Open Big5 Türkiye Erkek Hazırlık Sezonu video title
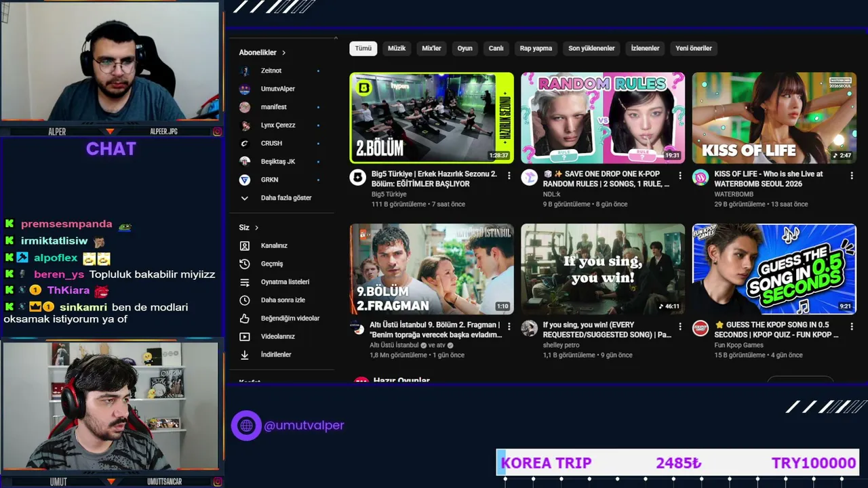Screen dimensions: 868x488 pyautogui.click(x=435, y=179)
